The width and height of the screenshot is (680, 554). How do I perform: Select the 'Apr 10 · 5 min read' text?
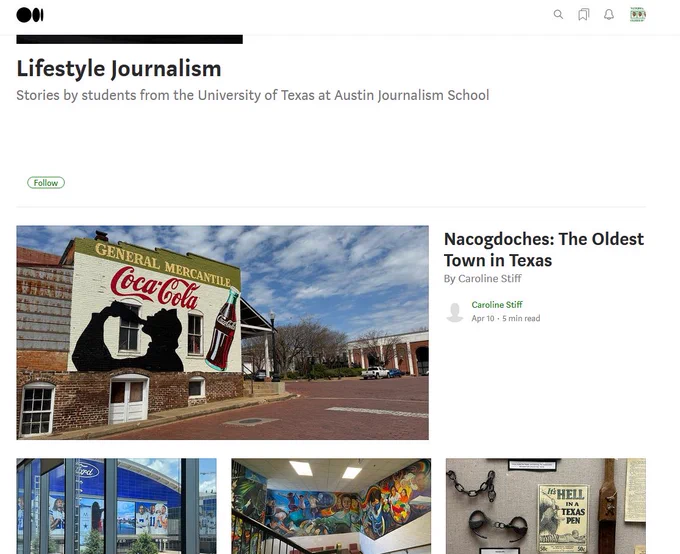pyautogui.click(x=506, y=318)
